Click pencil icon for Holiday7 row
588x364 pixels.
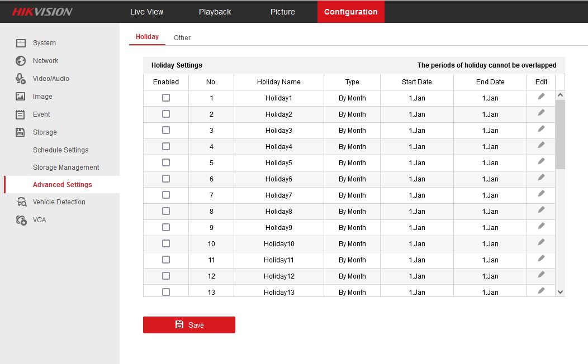pos(541,194)
